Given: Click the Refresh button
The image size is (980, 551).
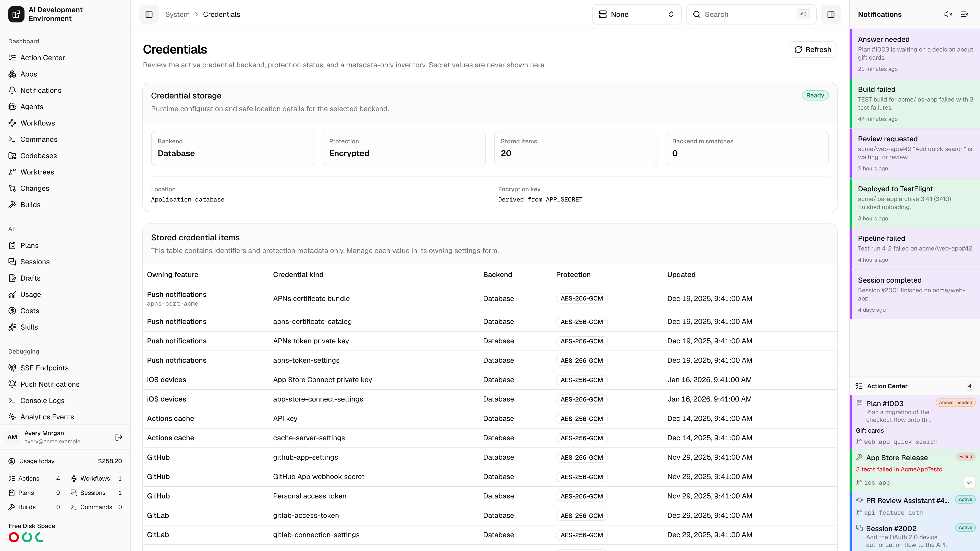Looking at the screenshot, I should pos(812,49).
